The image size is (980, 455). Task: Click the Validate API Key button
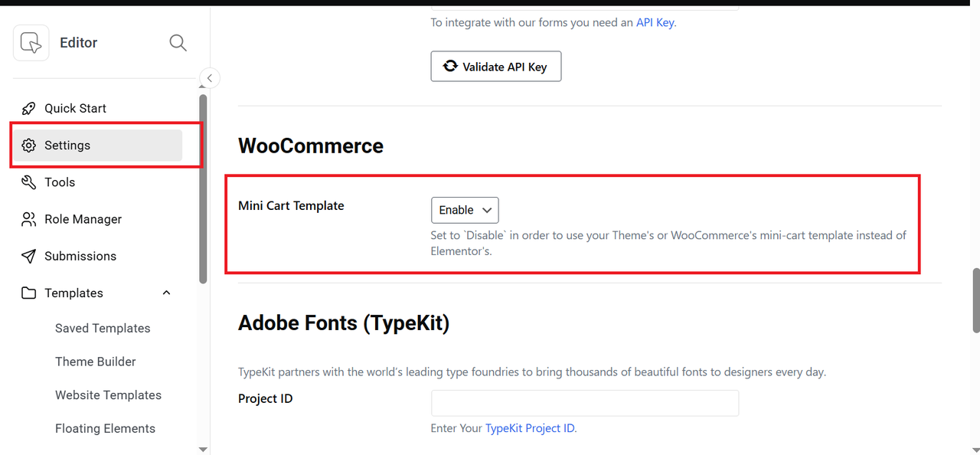tap(496, 67)
